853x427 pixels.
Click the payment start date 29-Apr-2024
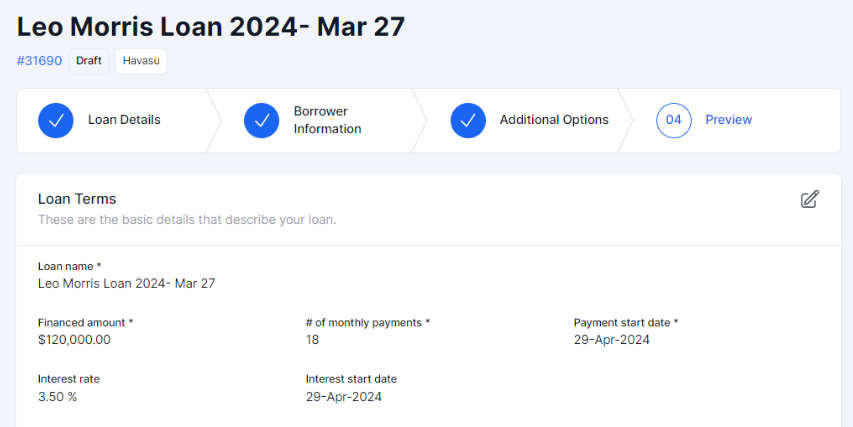[612, 340]
